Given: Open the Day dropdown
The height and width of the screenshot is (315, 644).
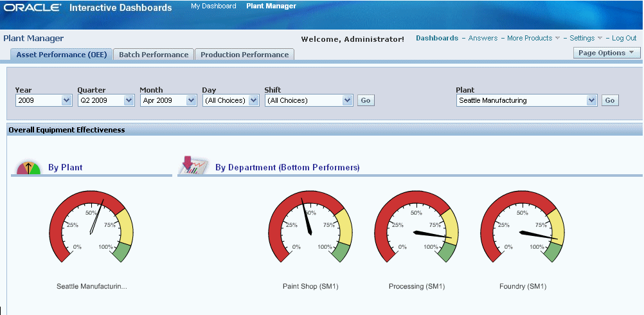Looking at the screenshot, I should (x=231, y=101).
